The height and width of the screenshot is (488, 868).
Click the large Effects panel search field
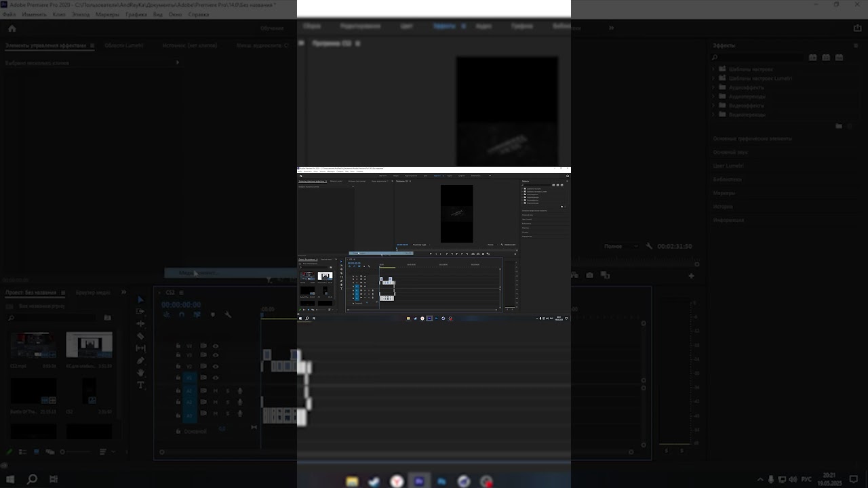[x=756, y=58]
